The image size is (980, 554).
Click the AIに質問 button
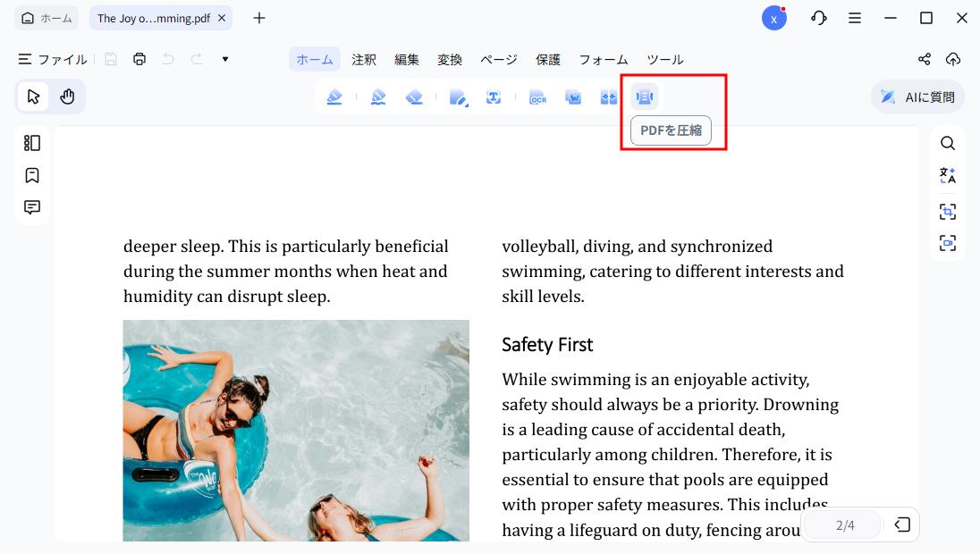click(x=918, y=97)
